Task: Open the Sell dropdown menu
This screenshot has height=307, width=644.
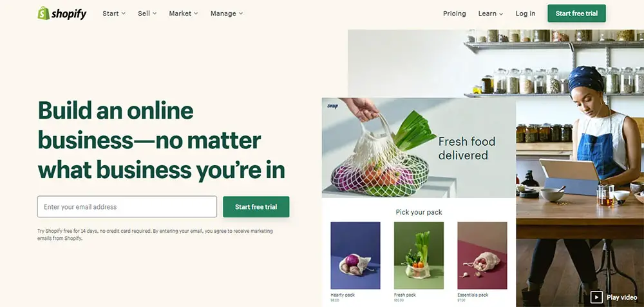Action: [x=147, y=14]
